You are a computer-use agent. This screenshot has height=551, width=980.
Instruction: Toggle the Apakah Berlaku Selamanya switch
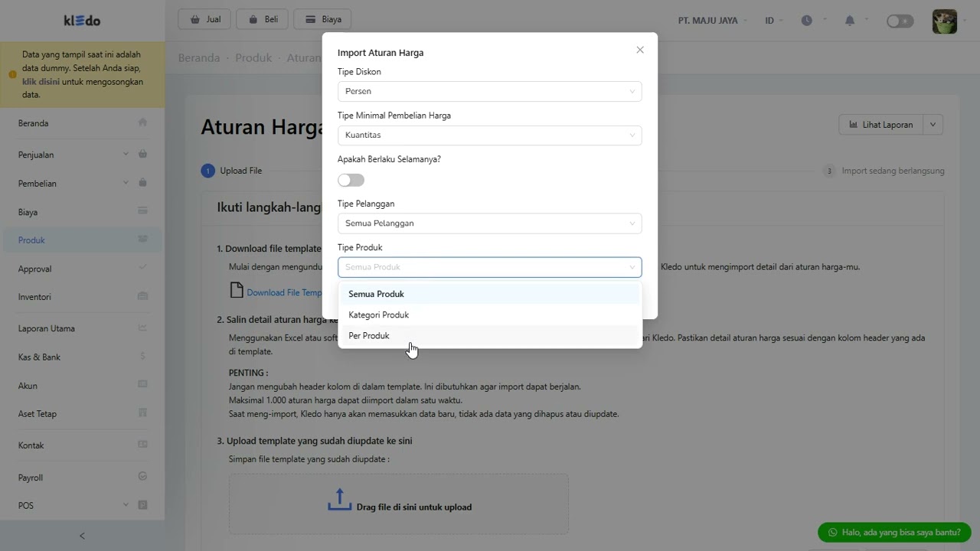click(351, 180)
